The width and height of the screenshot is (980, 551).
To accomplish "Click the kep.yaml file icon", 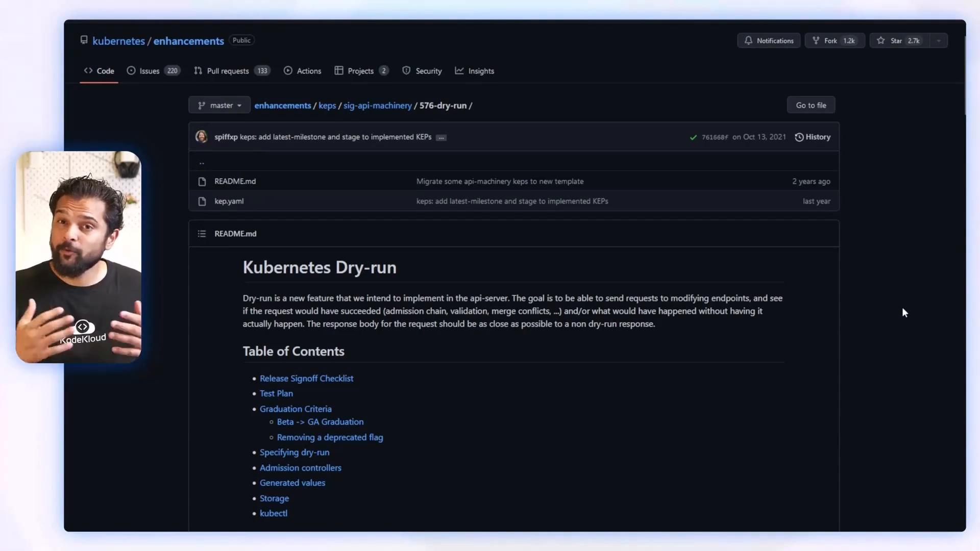I will (x=202, y=202).
